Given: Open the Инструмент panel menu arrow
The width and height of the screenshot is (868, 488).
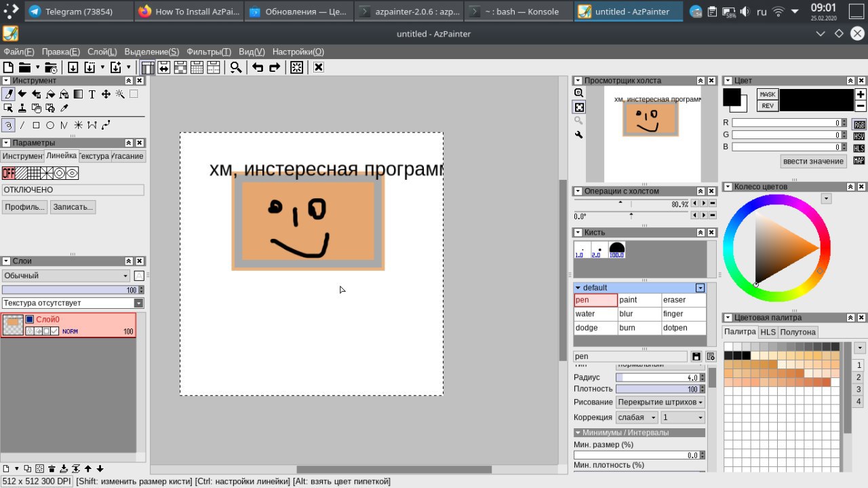Looking at the screenshot, I should click(x=6, y=81).
